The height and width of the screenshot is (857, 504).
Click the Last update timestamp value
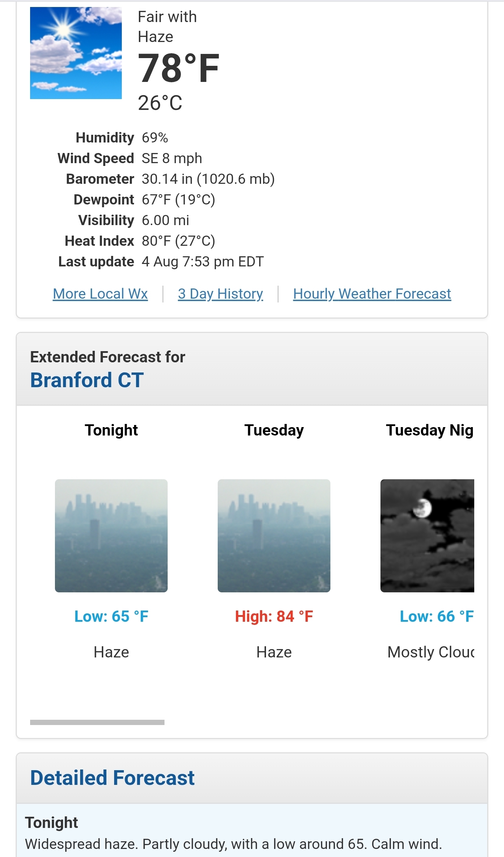(203, 262)
